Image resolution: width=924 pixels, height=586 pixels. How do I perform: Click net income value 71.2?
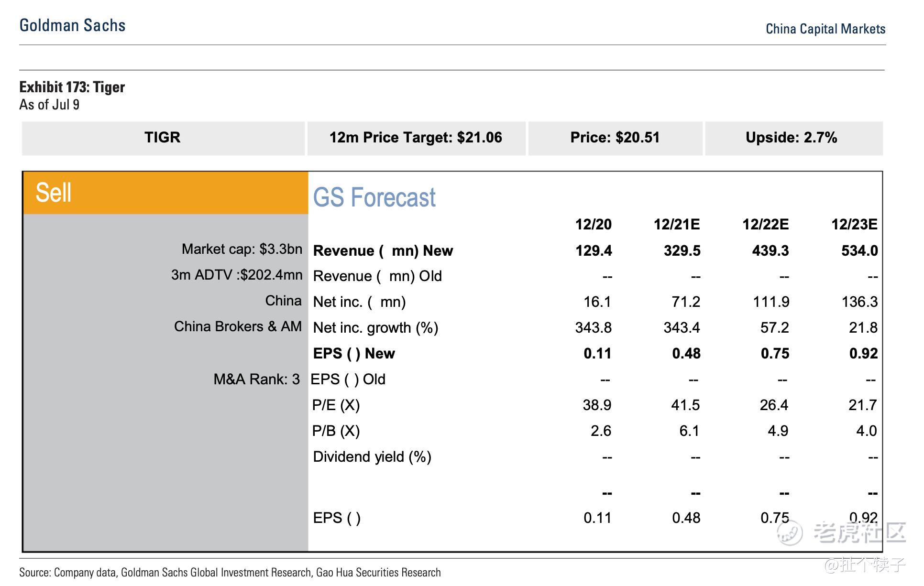(x=686, y=302)
